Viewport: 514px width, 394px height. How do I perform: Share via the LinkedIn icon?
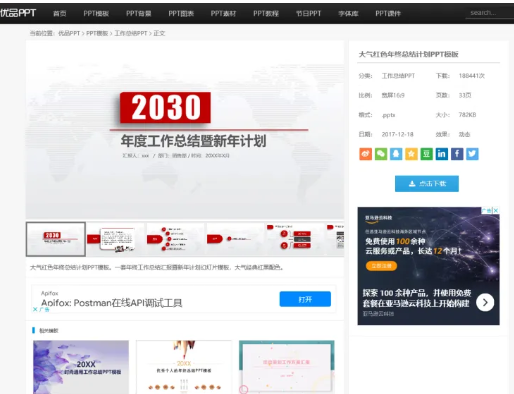[x=442, y=154]
